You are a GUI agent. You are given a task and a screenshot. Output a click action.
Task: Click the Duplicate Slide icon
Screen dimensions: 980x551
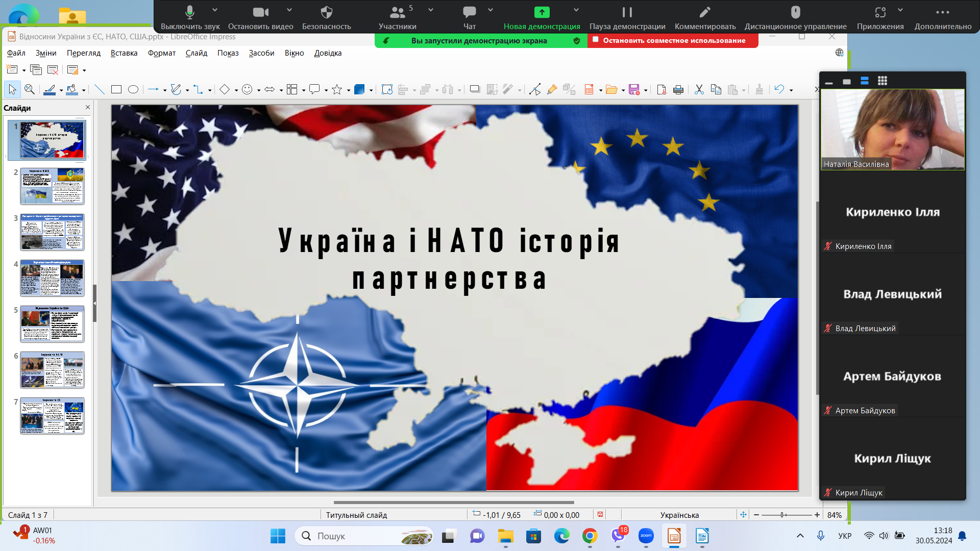pos(36,70)
